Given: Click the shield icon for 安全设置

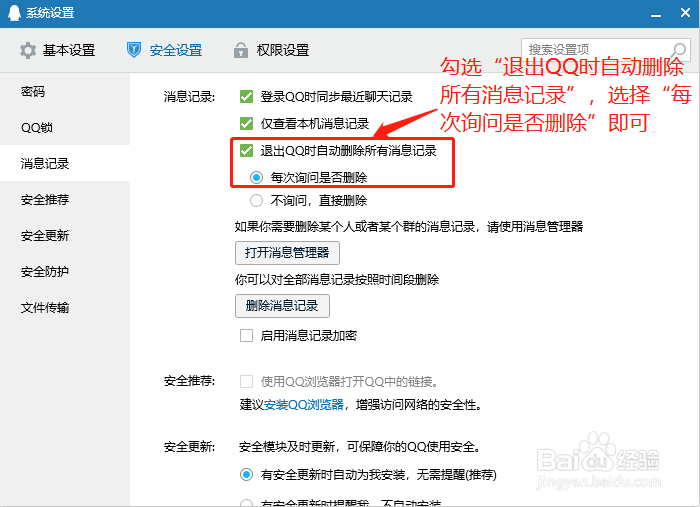Looking at the screenshot, I should click(133, 50).
